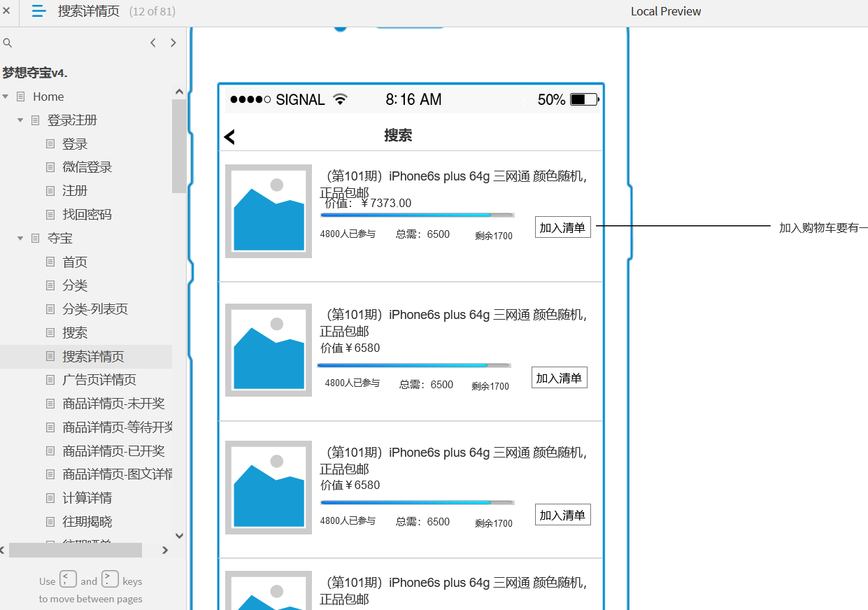The height and width of the screenshot is (610, 868).
Task: Click page icon beside 登录
Action: coord(50,144)
